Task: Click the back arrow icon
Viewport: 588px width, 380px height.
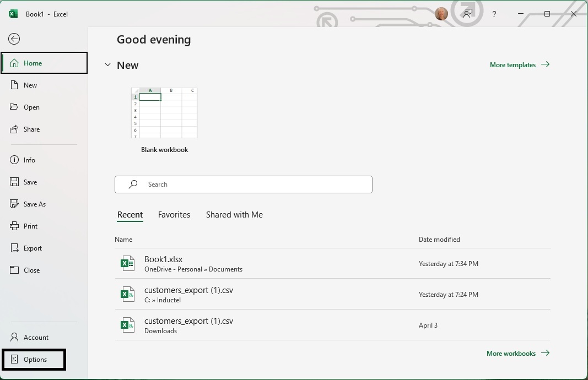Action: click(x=14, y=39)
